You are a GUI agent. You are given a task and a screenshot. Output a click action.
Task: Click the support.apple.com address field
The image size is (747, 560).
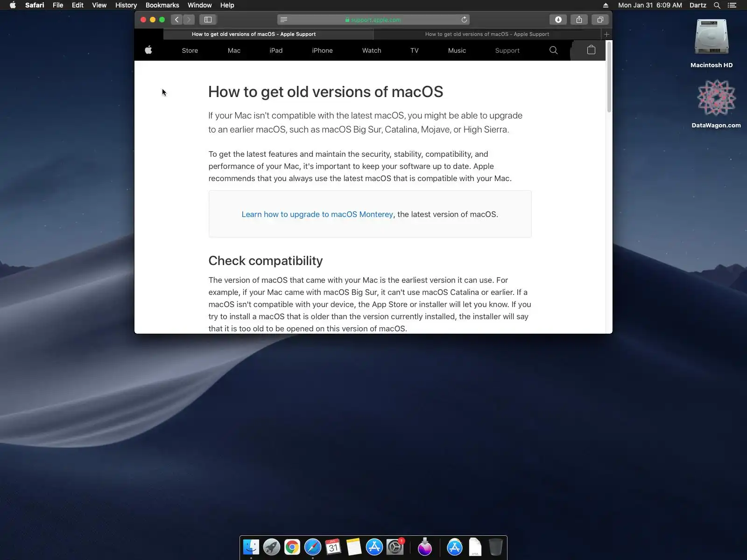[373, 20]
